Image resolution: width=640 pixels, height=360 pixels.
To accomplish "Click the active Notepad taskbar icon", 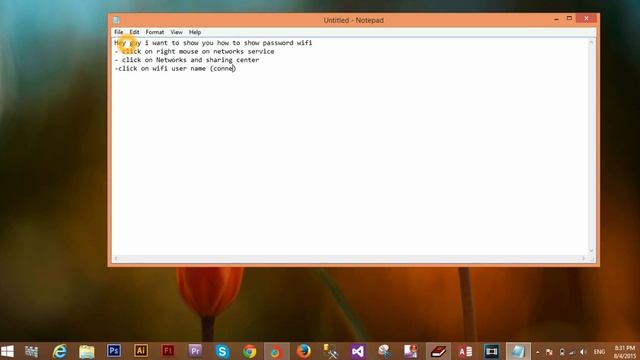I will tap(518, 351).
